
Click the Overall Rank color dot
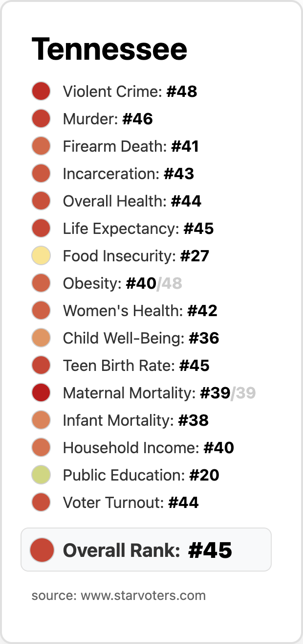tap(42, 550)
